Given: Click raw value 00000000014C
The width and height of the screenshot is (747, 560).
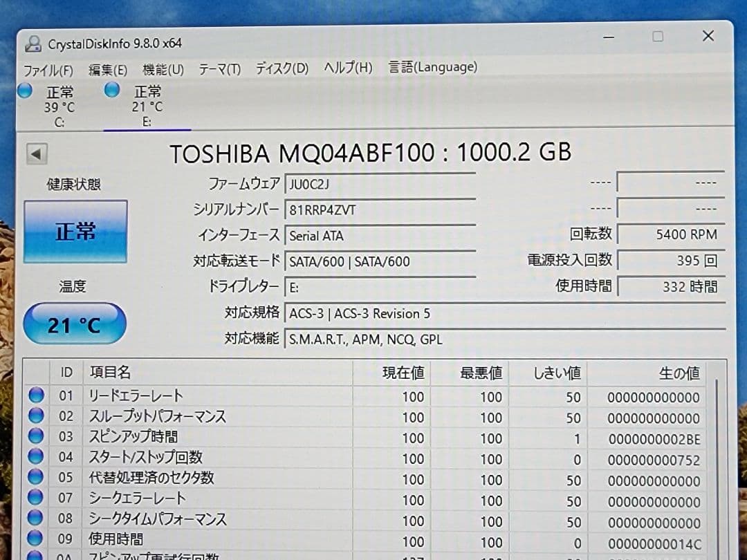Looking at the screenshot, I should tap(654, 543).
